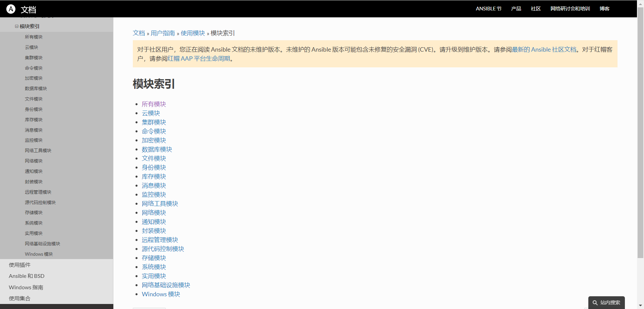Open 实用模块 link in main list

(x=154, y=276)
